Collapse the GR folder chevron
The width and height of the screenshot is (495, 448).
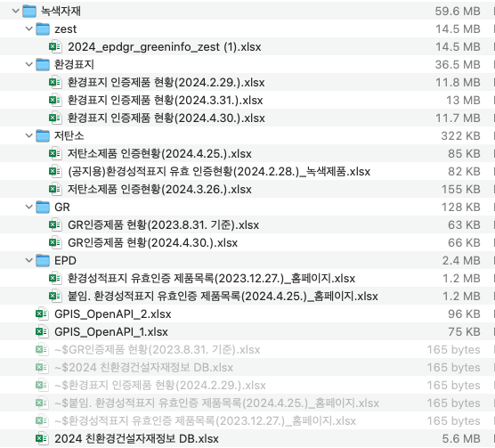29,208
